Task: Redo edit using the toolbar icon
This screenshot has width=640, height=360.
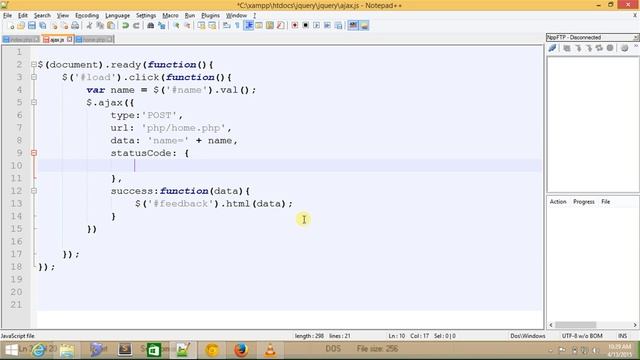Action: 136,26
